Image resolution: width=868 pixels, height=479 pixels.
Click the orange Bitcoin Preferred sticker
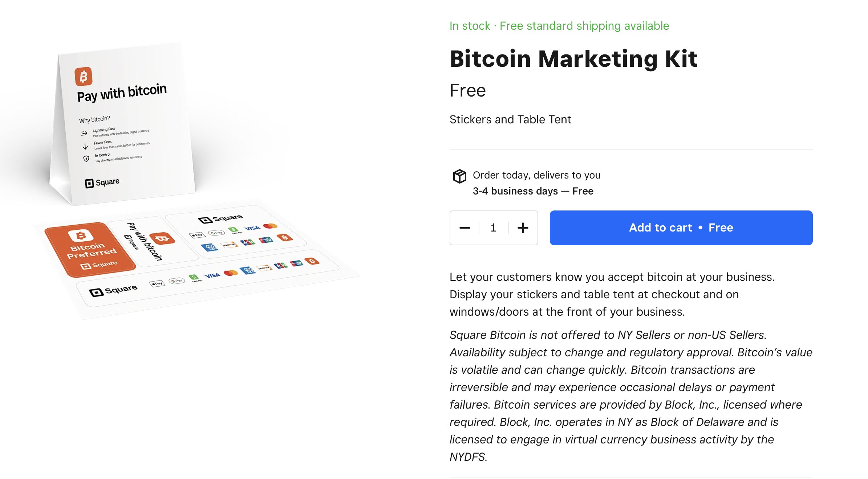[90, 250]
